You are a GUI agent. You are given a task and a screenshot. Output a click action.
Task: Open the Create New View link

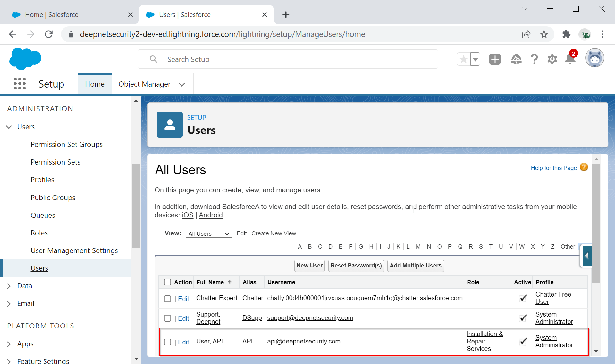click(274, 233)
